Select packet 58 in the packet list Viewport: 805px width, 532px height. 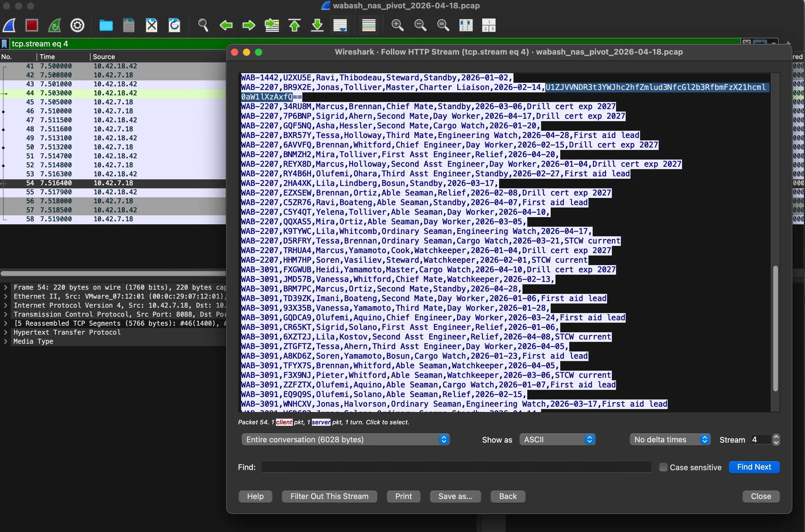(113, 219)
